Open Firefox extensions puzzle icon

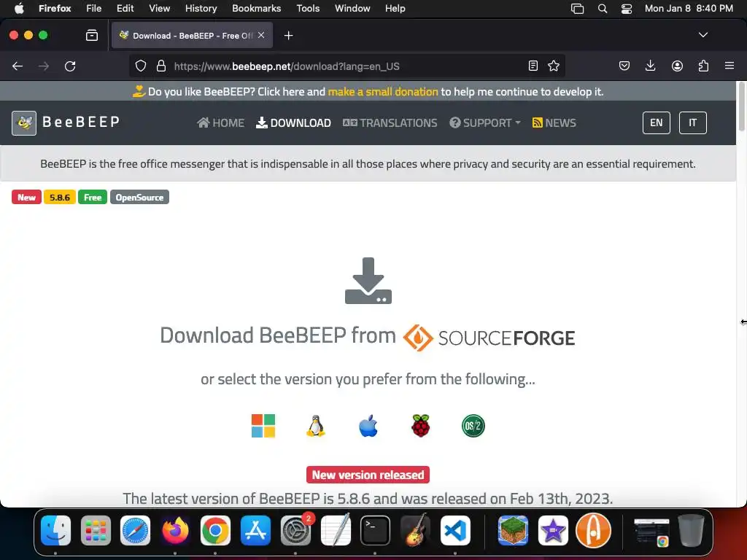(x=703, y=66)
